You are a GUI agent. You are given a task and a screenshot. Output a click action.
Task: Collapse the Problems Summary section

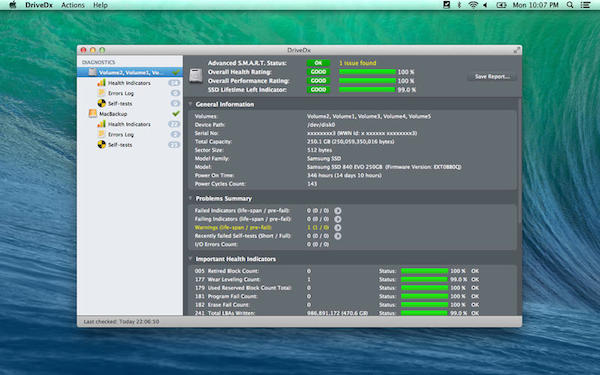click(x=191, y=198)
